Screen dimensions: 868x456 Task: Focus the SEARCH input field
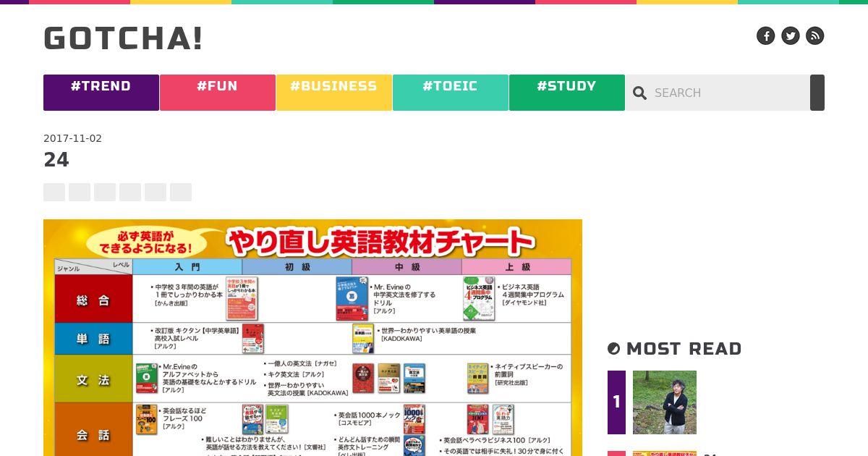(x=729, y=93)
